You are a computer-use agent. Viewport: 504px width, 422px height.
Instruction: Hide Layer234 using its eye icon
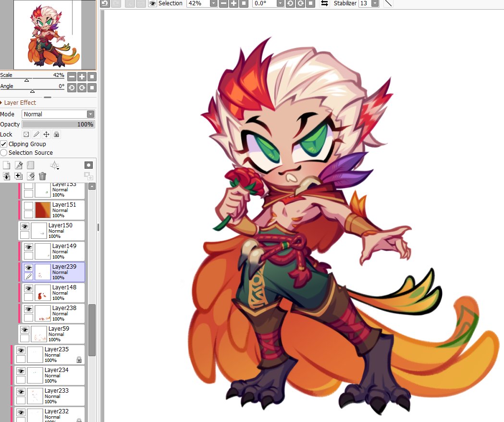point(21,371)
